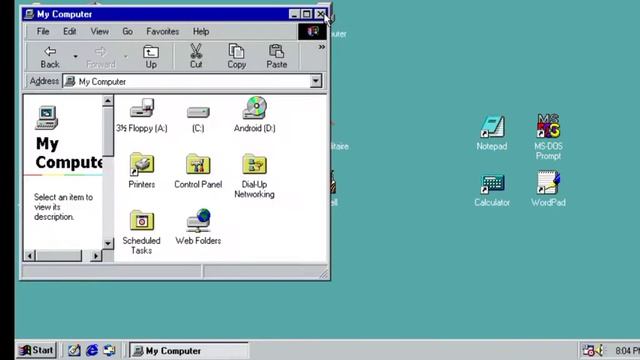Select the Notepad desktop shortcut
The image size is (640, 360).
point(492,133)
